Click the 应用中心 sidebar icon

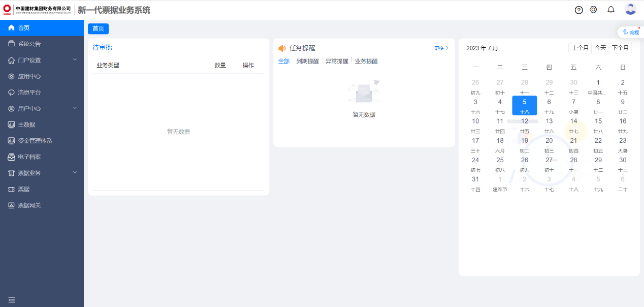point(12,76)
